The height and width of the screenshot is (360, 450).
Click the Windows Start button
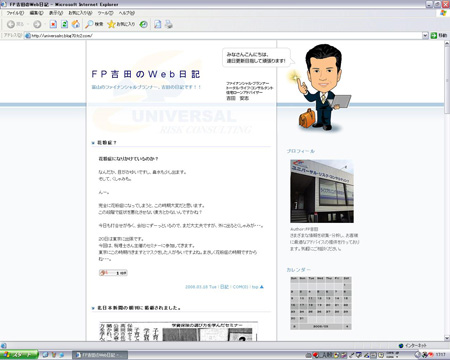[19, 355]
